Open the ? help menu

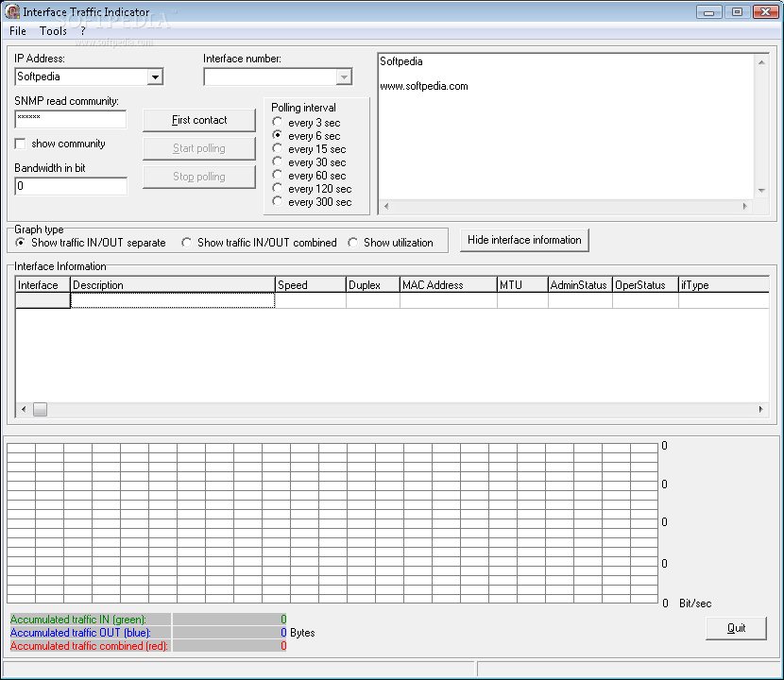pos(83,31)
